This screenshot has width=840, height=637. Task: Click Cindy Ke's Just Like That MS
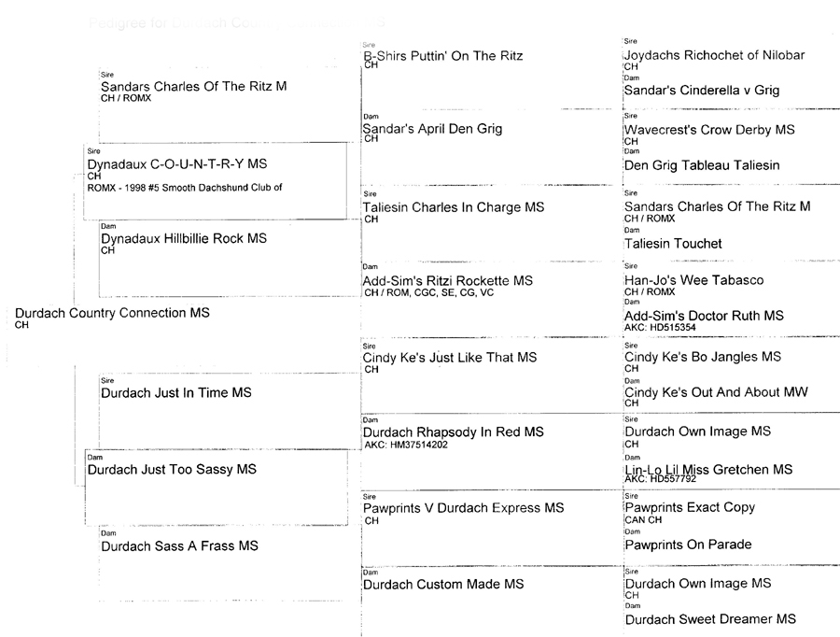pos(449,358)
